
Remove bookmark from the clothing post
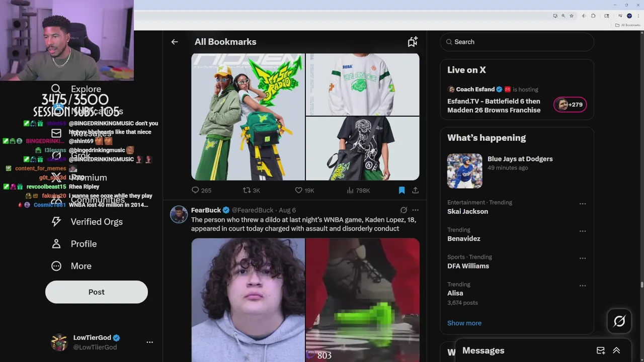401,191
